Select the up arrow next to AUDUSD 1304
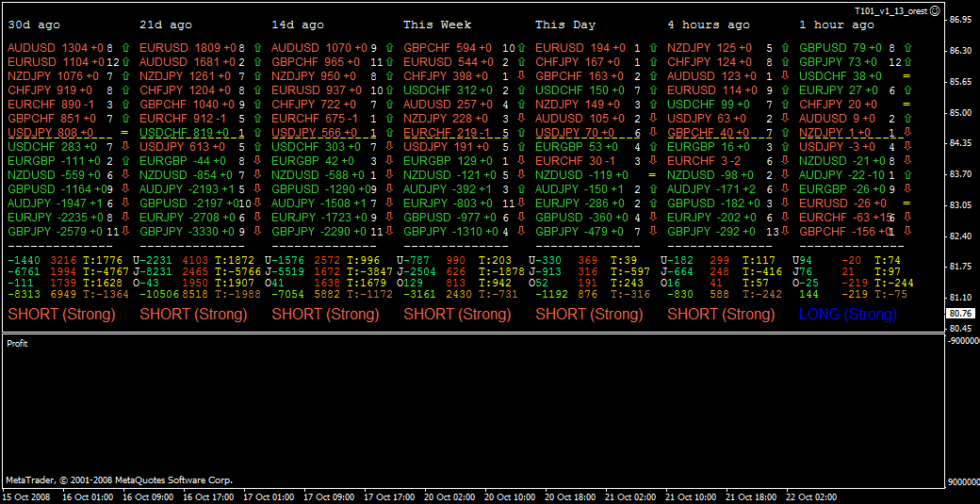Viewport: 980px width, 504px height. pos(124,47)
